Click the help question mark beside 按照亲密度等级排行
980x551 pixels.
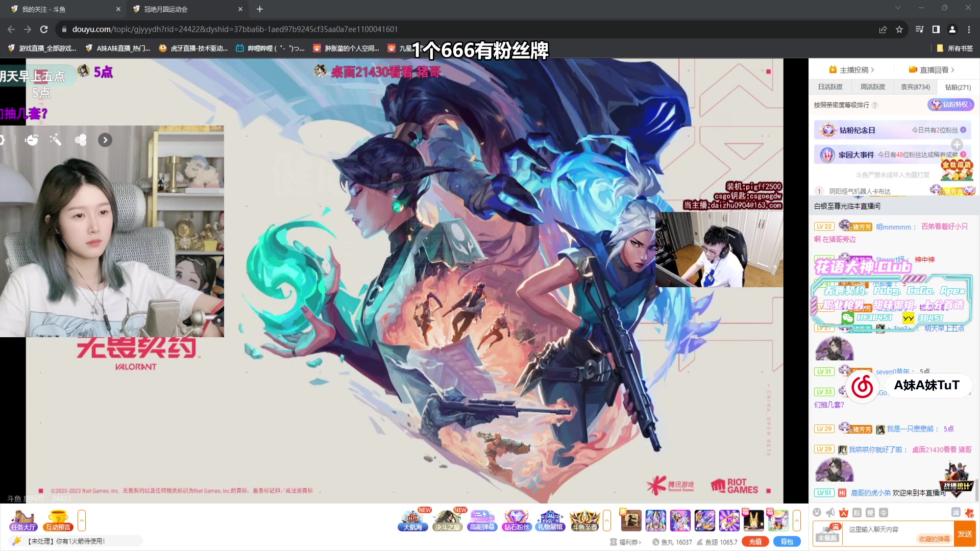pos(875,105)
